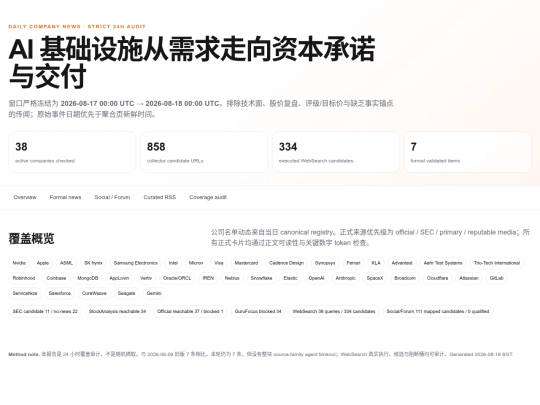Select the WebSearch 38 queries chip
This screenshot has height=405, width=540.
pyautogui.click(x=334, y=311)
